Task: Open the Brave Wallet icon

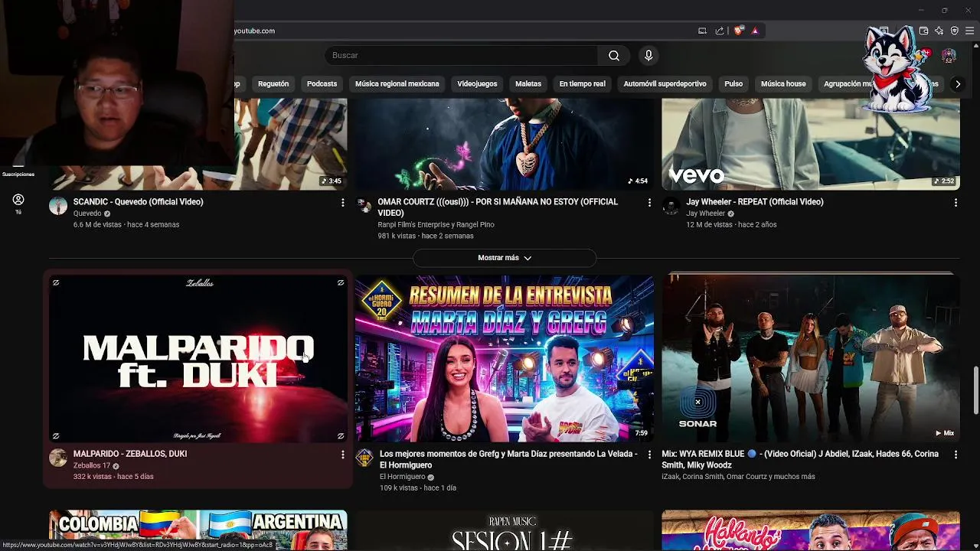Action: (x=924, y=31)
